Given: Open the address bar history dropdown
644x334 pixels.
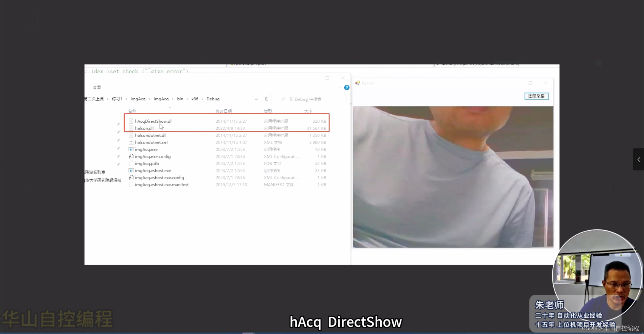Looking at the screenshot, I should coord(256,99).
